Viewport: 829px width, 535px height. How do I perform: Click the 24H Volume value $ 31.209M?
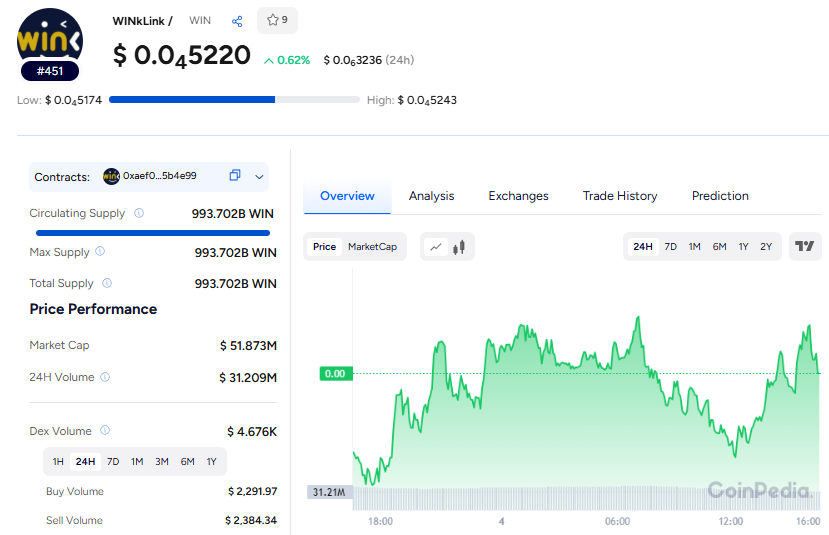[248, 377]
